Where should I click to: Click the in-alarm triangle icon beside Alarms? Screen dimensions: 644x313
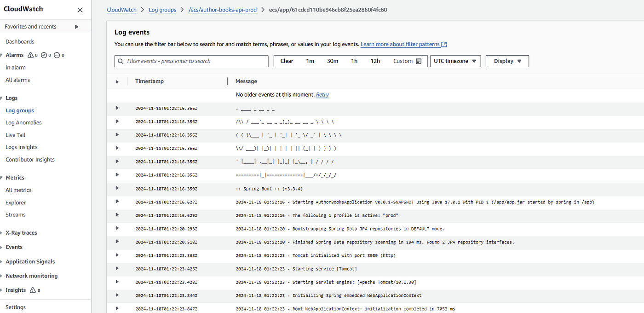click(30, 55)
